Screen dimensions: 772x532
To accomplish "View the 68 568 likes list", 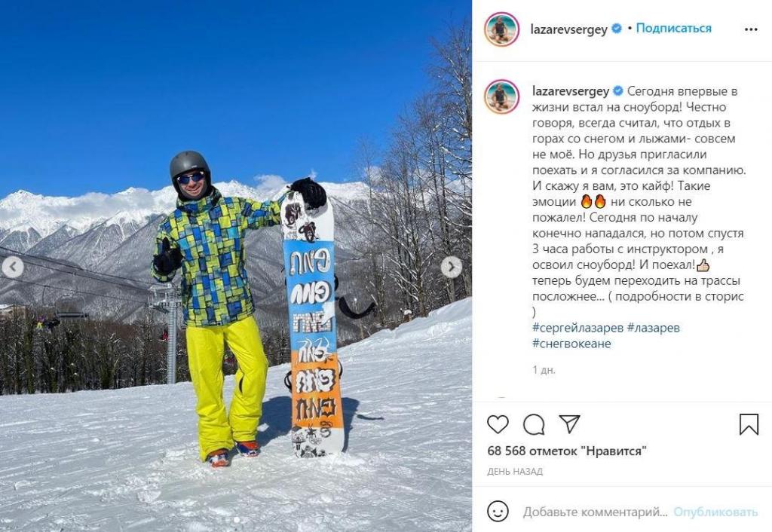I will [x=567, y=451].
